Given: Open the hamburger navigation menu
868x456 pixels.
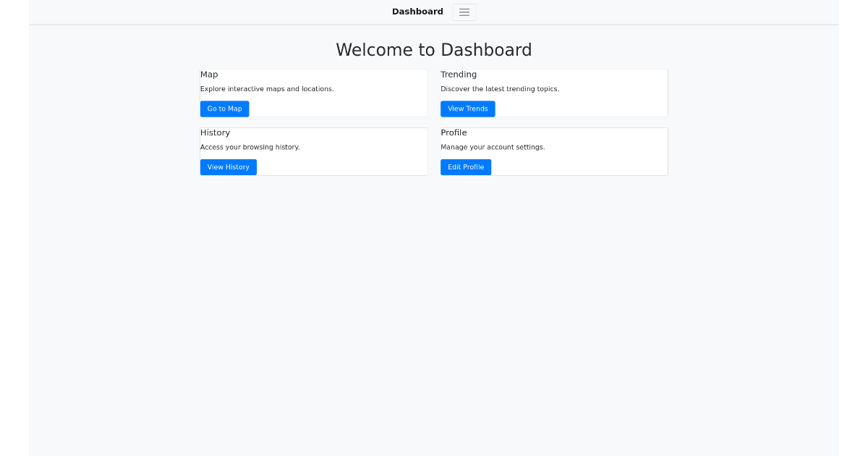Looking at the screenshot, I should coord(464,12).
